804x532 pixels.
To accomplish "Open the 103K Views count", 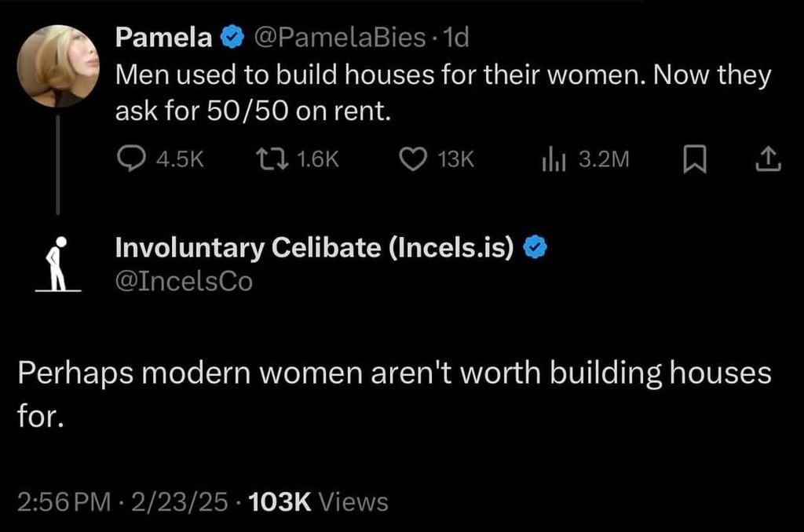I will click(x=317, y=501).
